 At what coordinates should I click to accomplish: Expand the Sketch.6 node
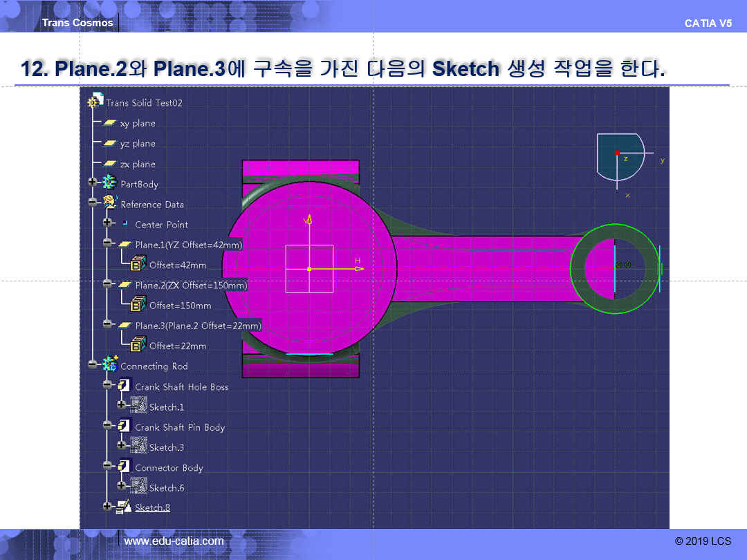(x=122, y=486)
